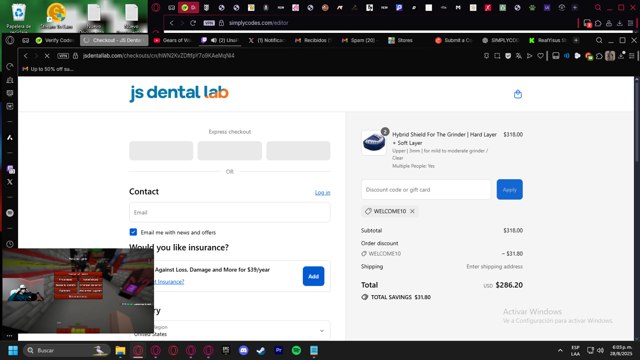The width and height of the screenshot is (640, 360).
Task: Switch to the Twitch tab playing audio
Action: click(219, 40)
